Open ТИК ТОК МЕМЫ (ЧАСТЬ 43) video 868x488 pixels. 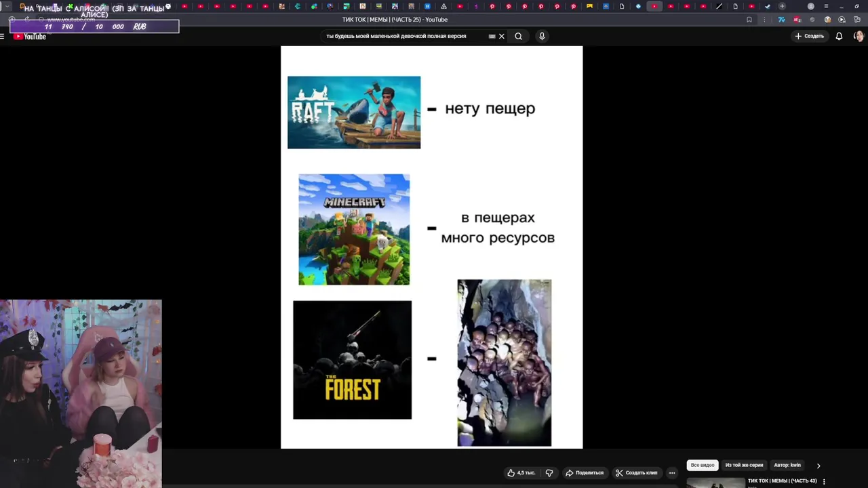tap(782, 481)
